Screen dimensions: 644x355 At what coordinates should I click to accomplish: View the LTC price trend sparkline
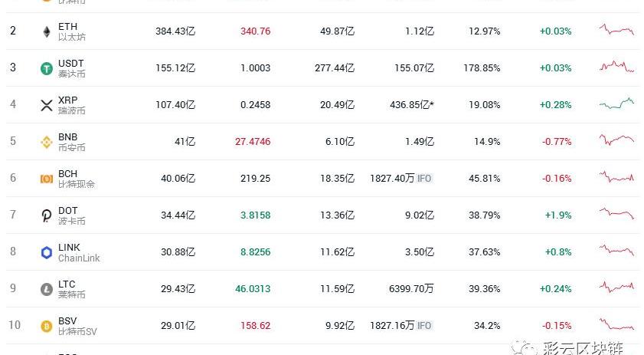coord(616,288)
